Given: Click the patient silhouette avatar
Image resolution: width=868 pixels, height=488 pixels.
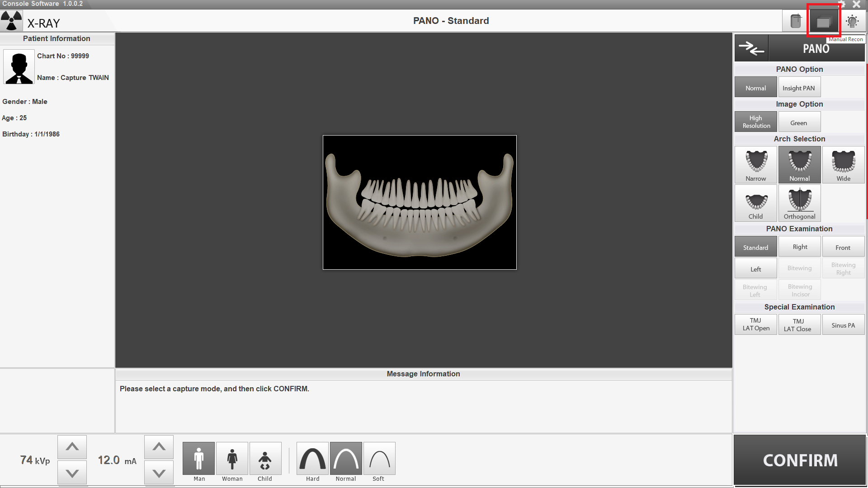Looking at the screenshot, I should (x=19, y=67).
